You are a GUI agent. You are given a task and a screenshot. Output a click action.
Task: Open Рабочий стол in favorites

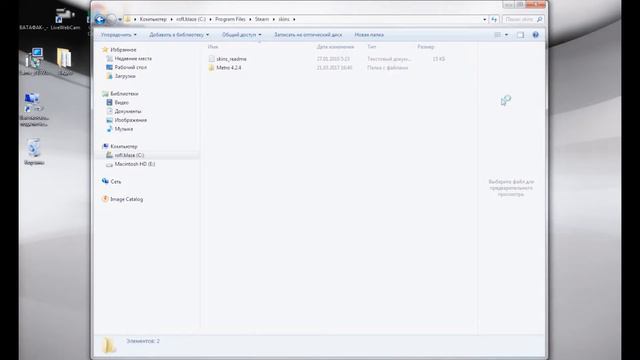point(131,67)
